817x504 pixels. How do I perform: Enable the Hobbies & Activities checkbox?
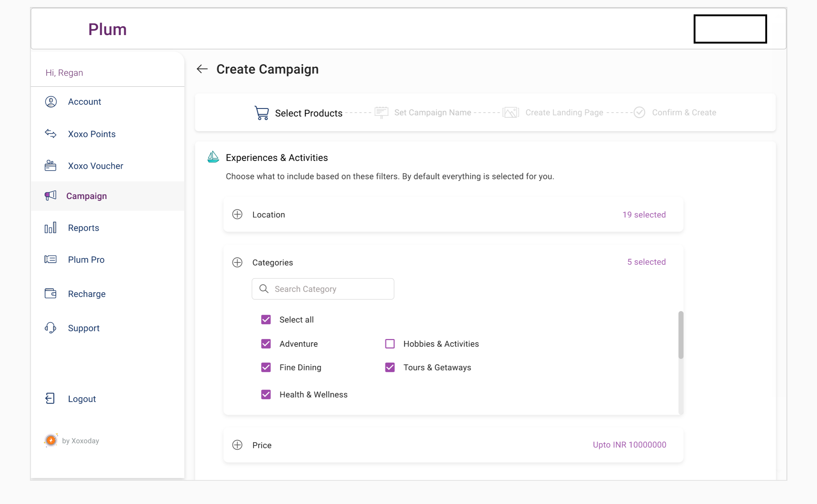(390, 344)
